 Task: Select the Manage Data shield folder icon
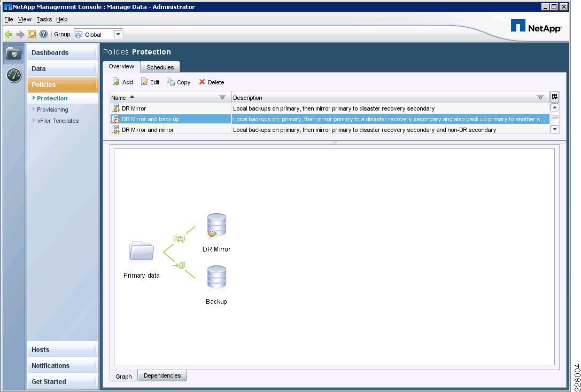coord(14,53)
